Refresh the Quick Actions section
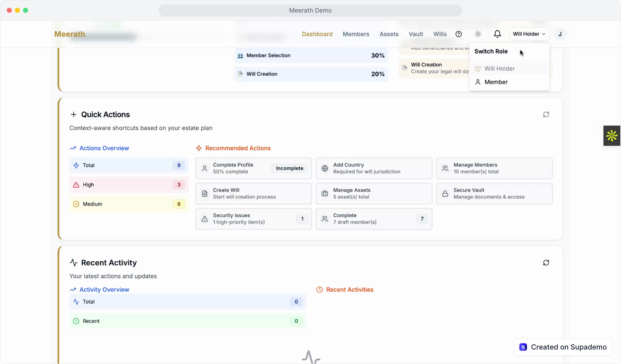 [546, 115]
